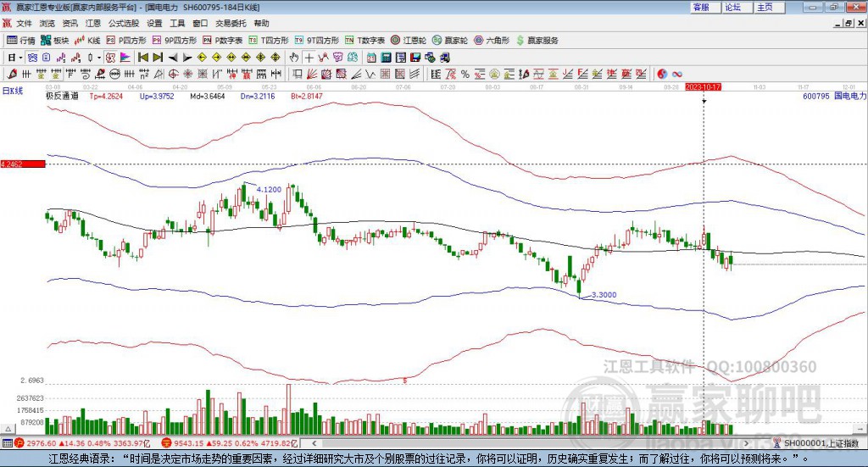Screen dimensions: 868x467
Task: Select the hand pan tool
Action: (294, 58)
